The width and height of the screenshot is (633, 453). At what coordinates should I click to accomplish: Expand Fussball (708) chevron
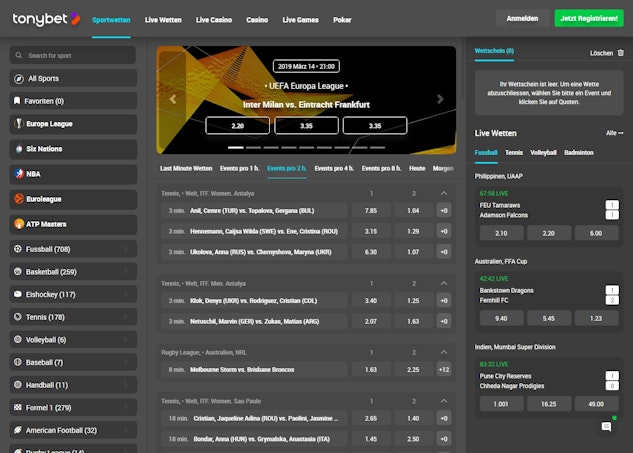(x=126, y=249)
